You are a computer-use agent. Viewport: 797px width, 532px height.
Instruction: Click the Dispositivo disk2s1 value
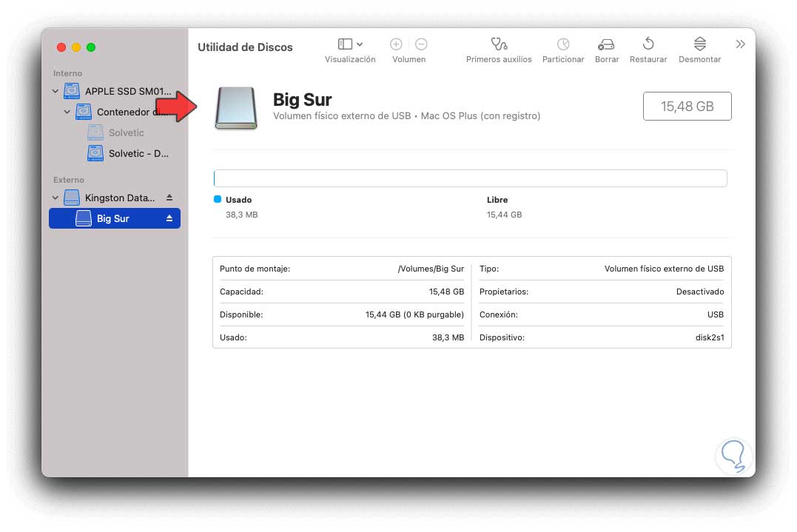710,337
